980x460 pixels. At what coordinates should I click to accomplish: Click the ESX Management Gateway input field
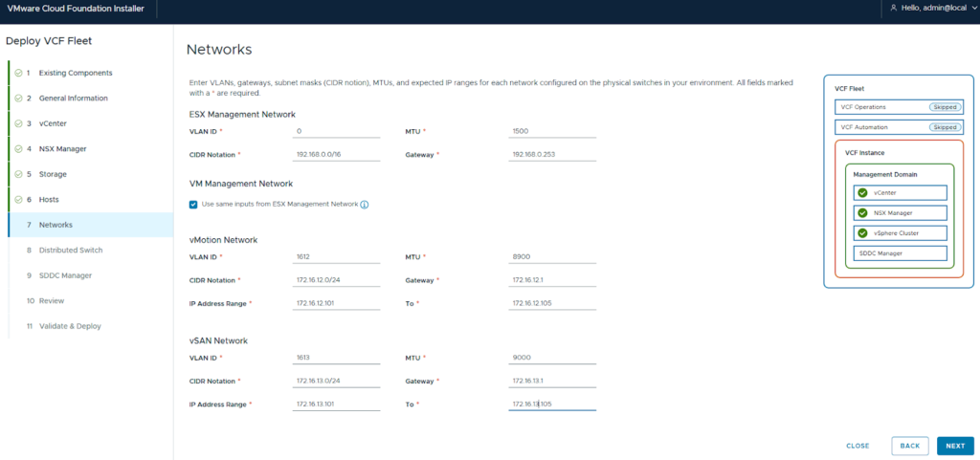click(552, 154)
